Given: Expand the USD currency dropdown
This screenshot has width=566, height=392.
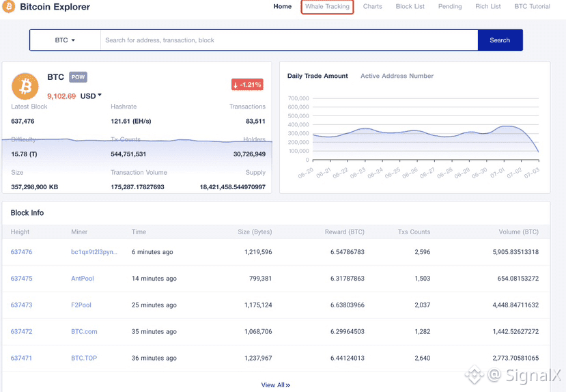Looking at the screenshot, I should 91,96.
